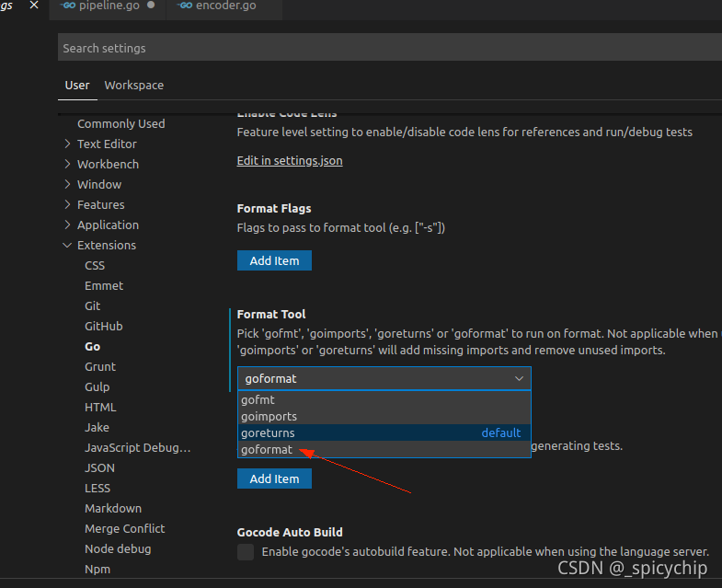Expand the Workbench chevron
Image resolution: width=722 pixels, height=588 pixels.
(68, 164)
